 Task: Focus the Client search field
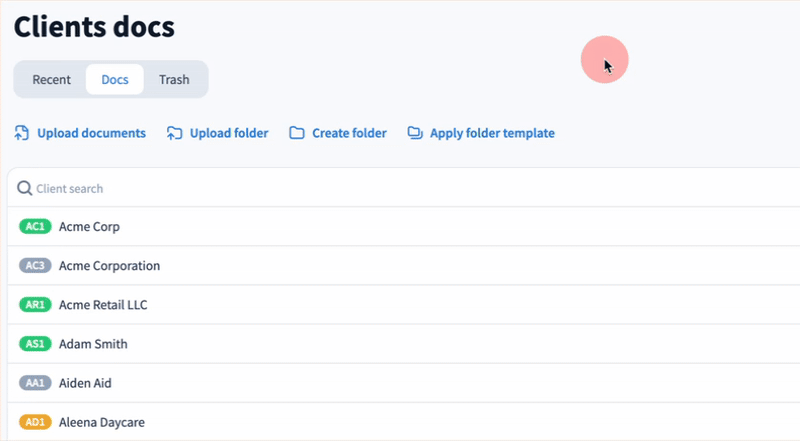300,188
